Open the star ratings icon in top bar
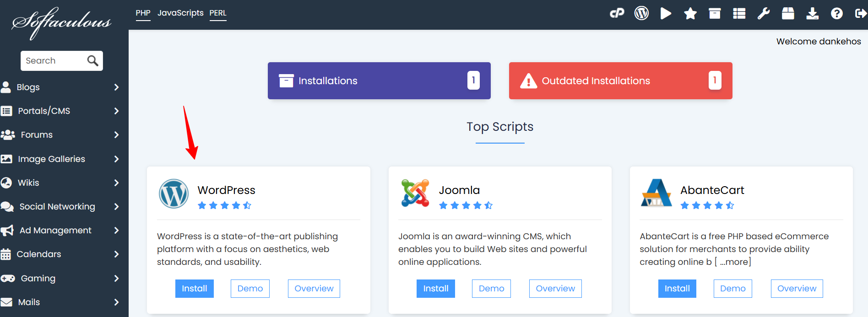The width and height of the screenshot is (868, 317). point(690,14)
